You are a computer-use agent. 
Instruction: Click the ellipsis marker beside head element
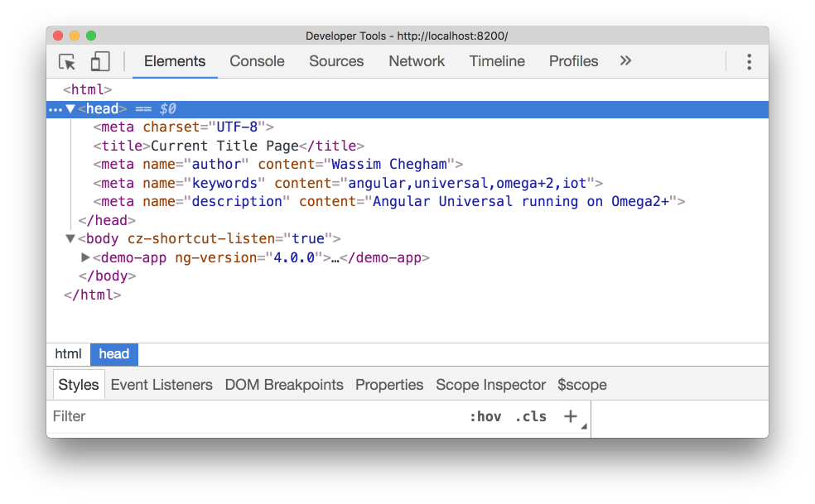[55, 108]
